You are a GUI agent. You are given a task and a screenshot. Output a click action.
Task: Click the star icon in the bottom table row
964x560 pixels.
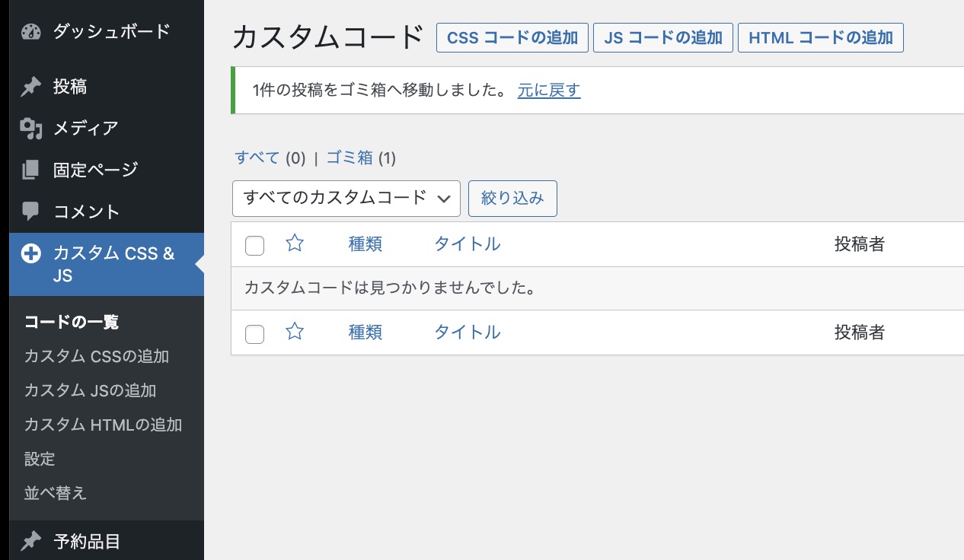[x=294, y=332]
